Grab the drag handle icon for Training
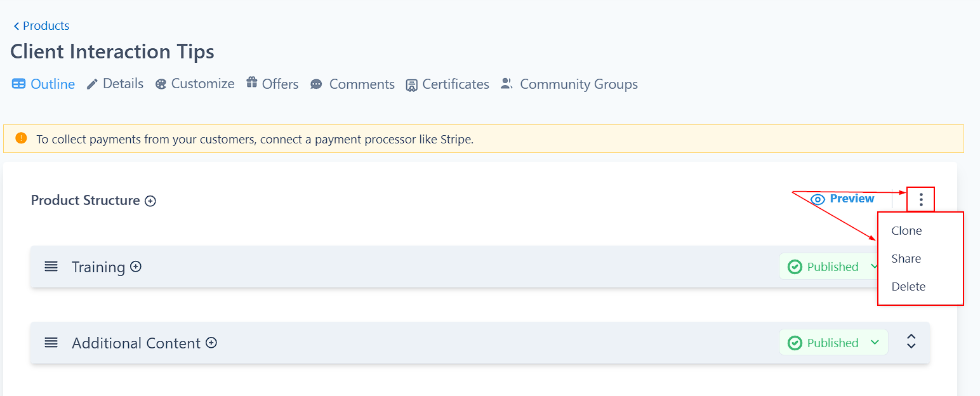The height and width of the screenshot is (396, 980). coord(51,267)
